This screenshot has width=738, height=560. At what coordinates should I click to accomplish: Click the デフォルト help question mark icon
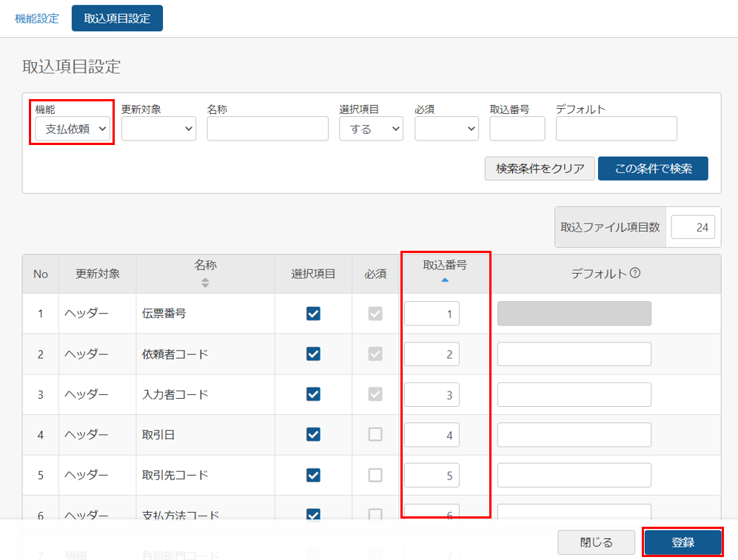click(635, 273)
